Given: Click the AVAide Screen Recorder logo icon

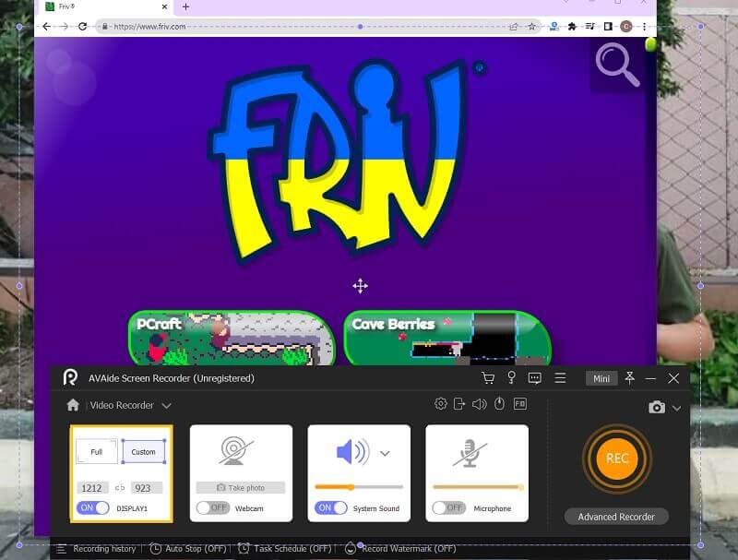Looking at the screenshot, I should click(70, 377).
